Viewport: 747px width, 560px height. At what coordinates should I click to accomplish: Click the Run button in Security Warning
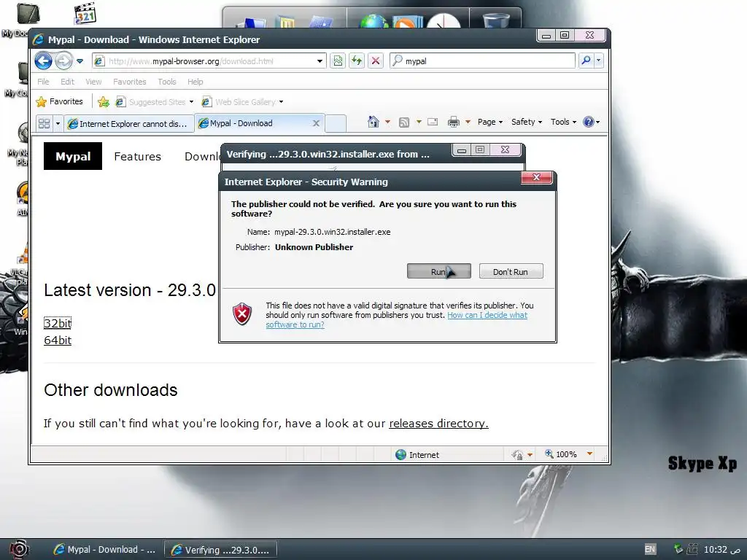[x=438, y=271]
